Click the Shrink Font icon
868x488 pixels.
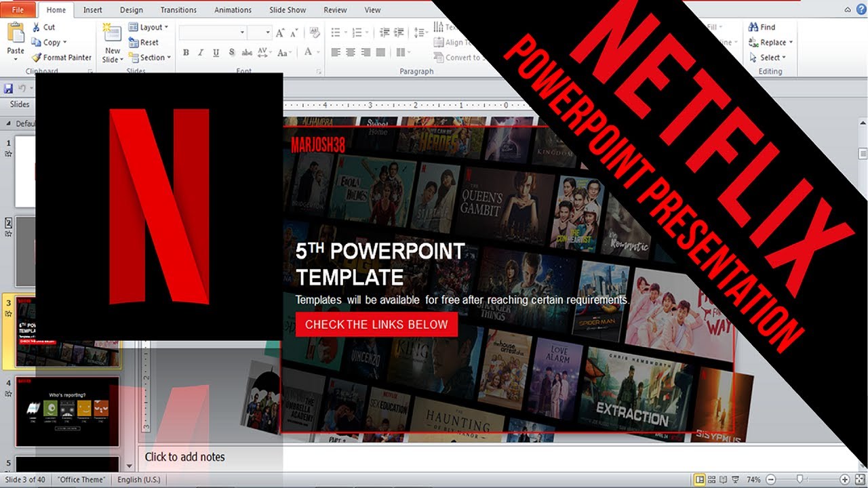(294, 33)
